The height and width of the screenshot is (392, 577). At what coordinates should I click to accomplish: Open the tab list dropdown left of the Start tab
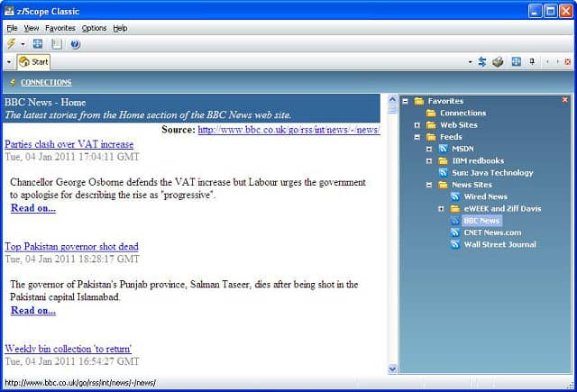9,62
